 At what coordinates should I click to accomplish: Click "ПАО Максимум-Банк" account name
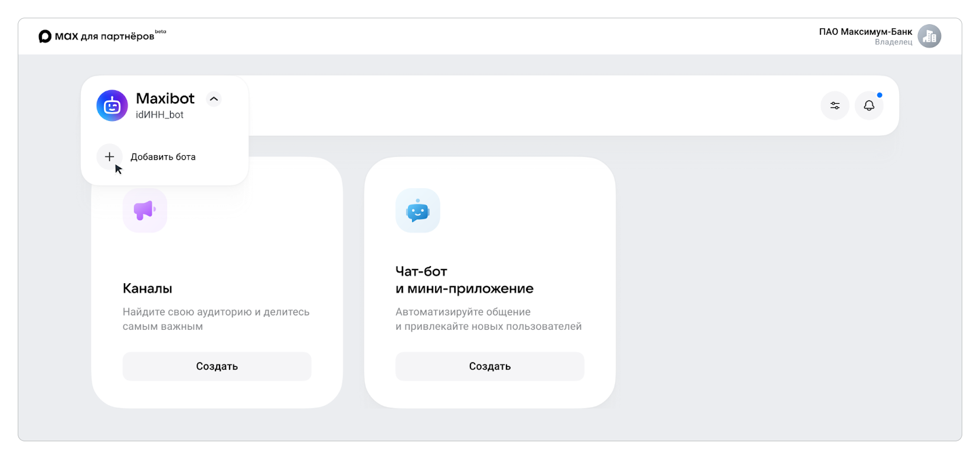click(x=865, y=32)
